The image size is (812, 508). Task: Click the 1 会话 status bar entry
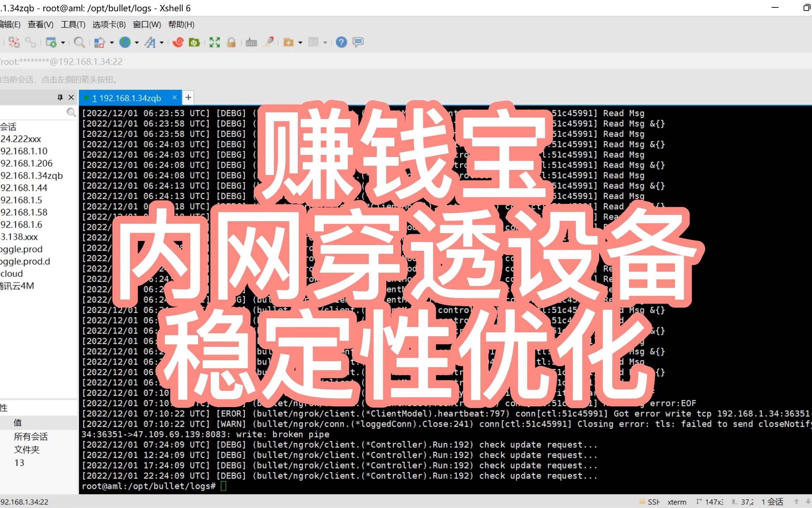772,502
